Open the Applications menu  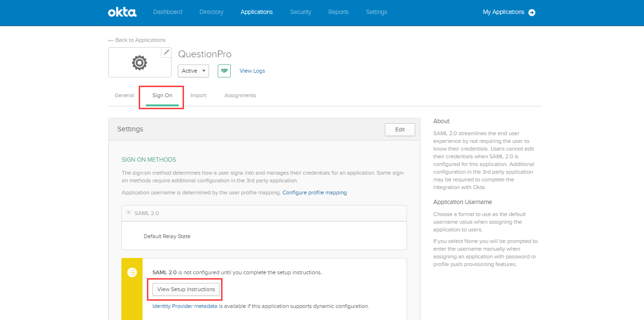257,12
